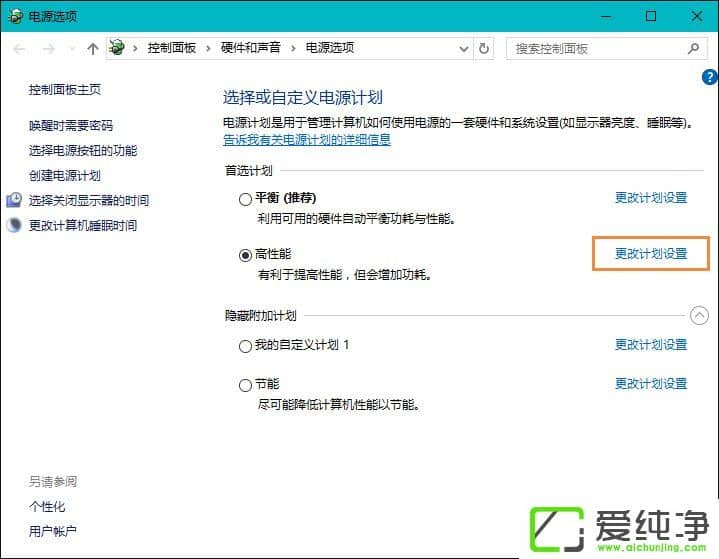Open 硬件和声音 breadcrumb
The height and width of the screenshot is (559, 719).
(250, 48)
